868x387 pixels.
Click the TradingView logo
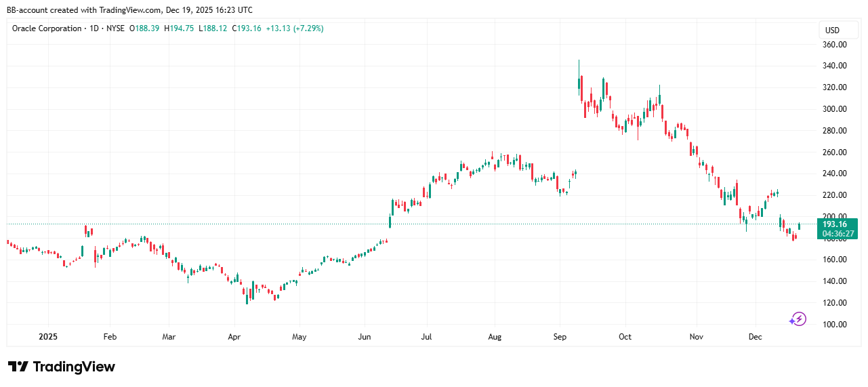pyautogui.click(x=62, y=367)
